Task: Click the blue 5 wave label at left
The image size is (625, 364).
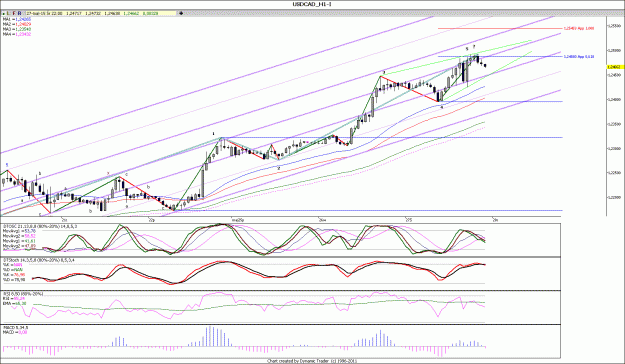Action: 7,165
